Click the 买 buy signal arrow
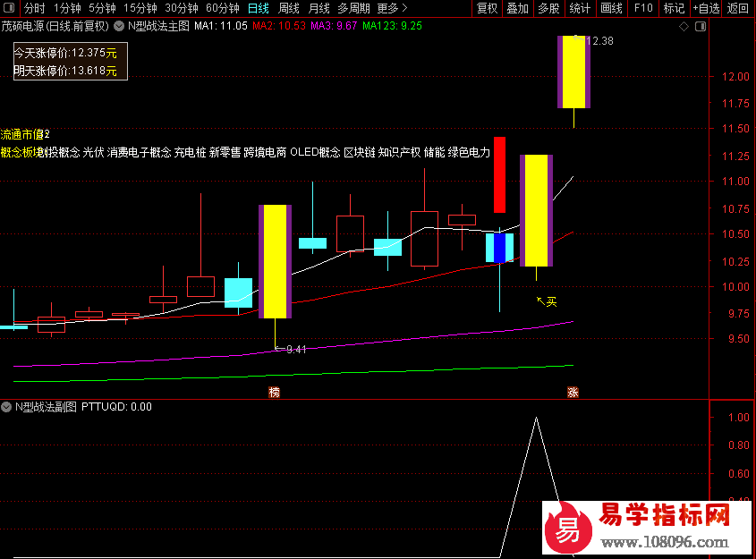 [x=547, y=301]
